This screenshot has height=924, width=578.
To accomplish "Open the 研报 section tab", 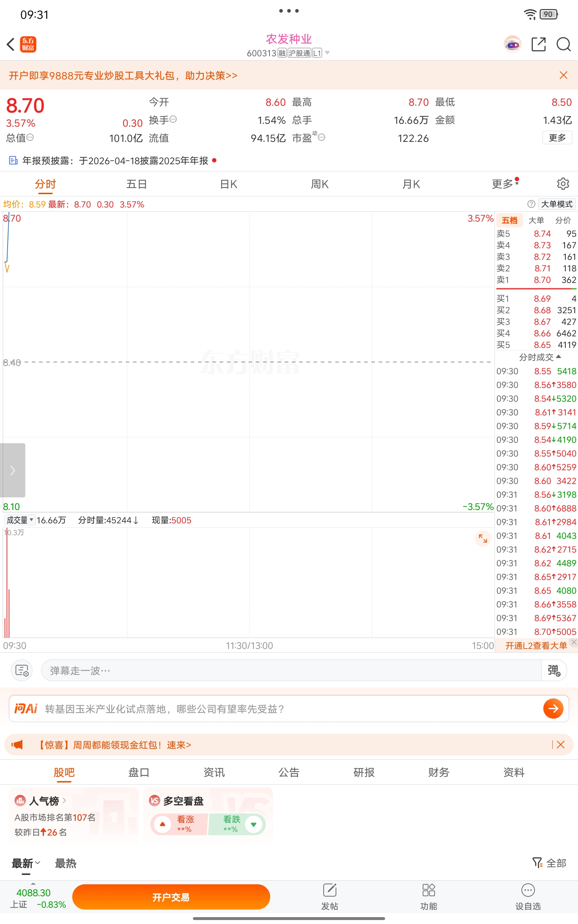I will click(364, 772).
